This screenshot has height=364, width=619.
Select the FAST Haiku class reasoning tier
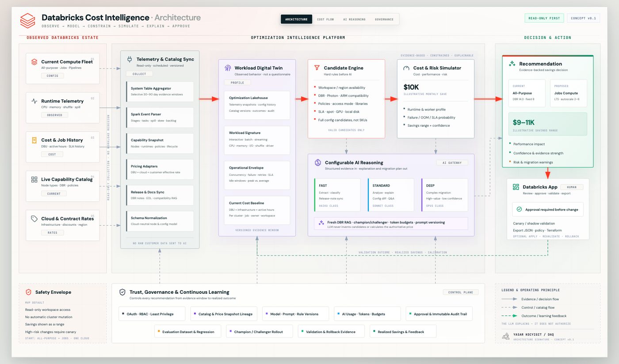(337, 195)
